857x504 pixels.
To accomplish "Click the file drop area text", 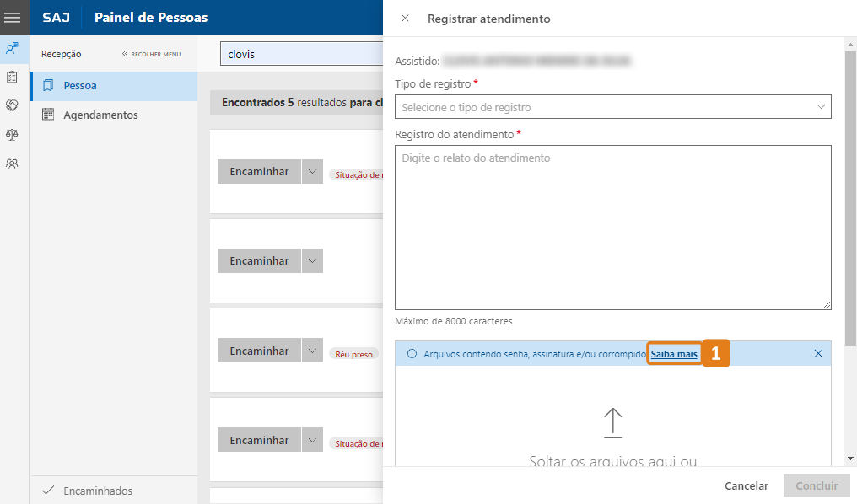I will 612,460.
